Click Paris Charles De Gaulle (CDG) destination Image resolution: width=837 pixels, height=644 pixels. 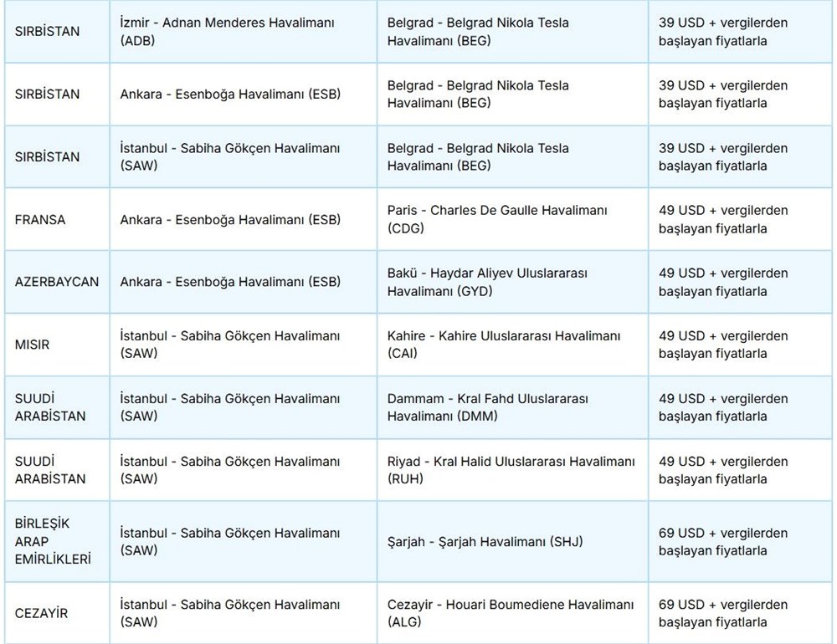512,219
